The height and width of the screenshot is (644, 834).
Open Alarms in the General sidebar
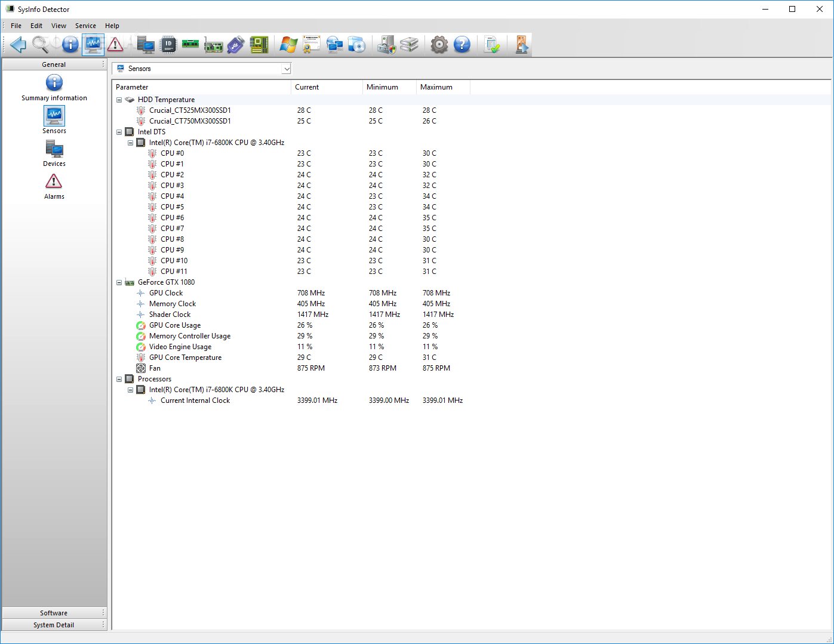(x=54, y=186)
